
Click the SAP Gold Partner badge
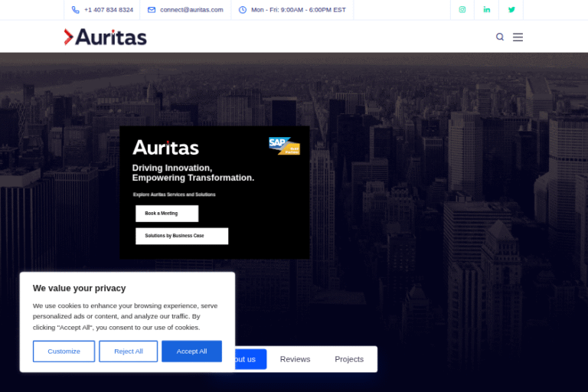tap(284, 145)
